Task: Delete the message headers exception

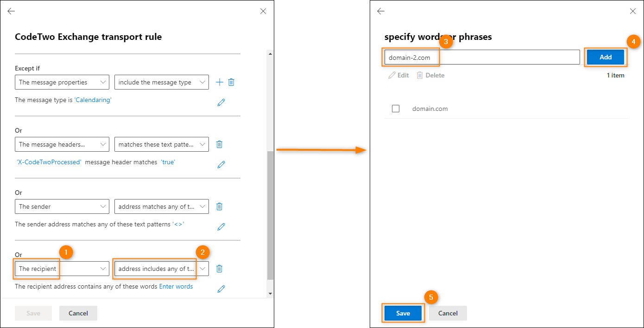Action: [220, 144]
